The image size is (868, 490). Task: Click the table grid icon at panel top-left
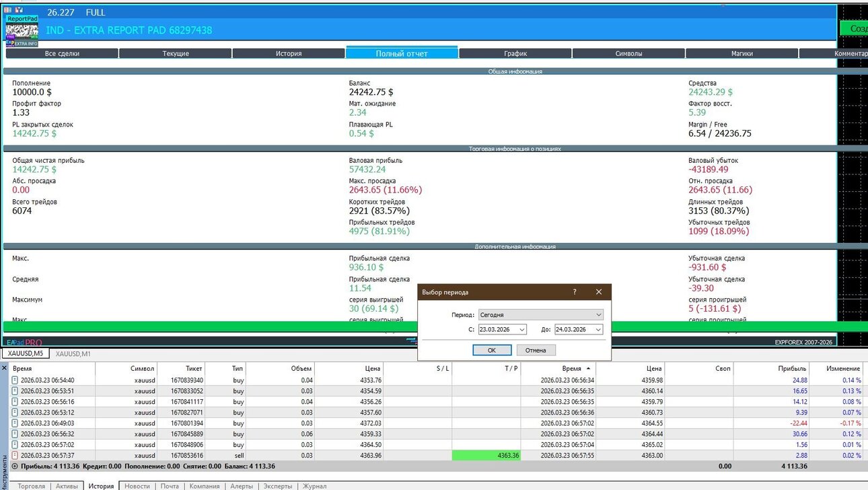(8, 10)
